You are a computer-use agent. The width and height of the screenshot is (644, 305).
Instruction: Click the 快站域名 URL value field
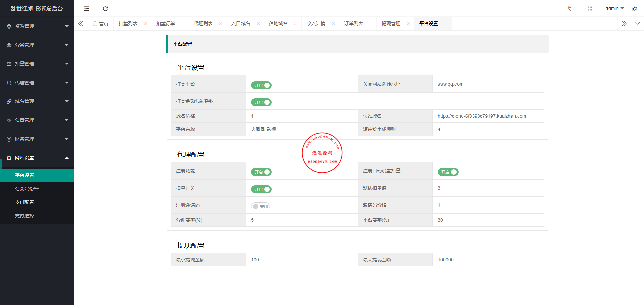[x=488, y=116]
